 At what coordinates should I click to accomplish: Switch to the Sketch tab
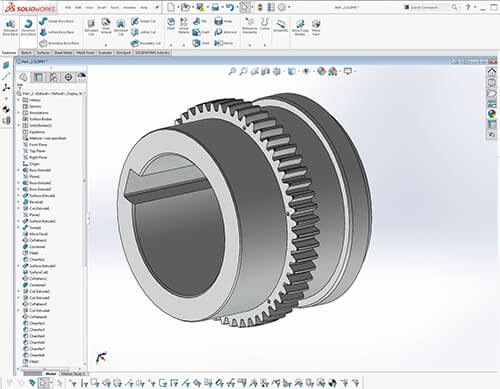(26, 53)
